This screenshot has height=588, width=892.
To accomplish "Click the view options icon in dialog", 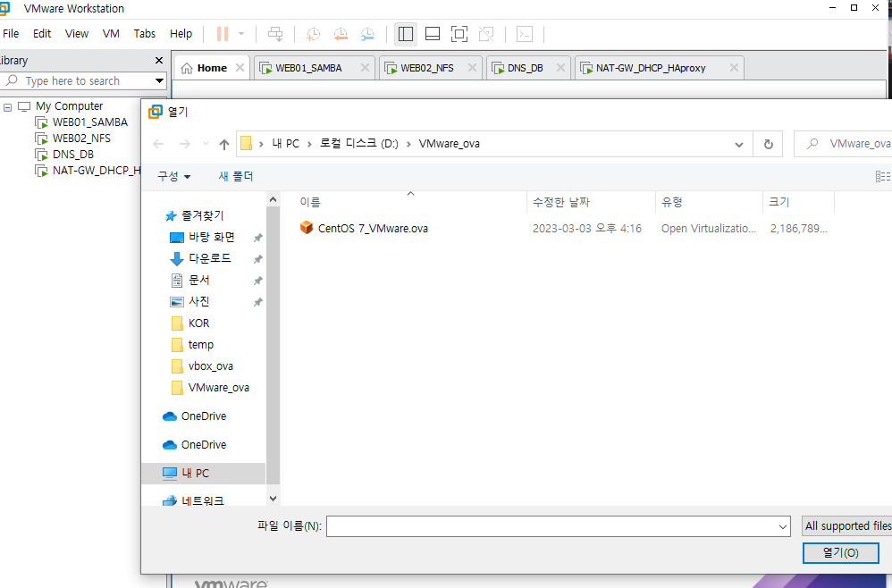I will (x=883, y=176).
